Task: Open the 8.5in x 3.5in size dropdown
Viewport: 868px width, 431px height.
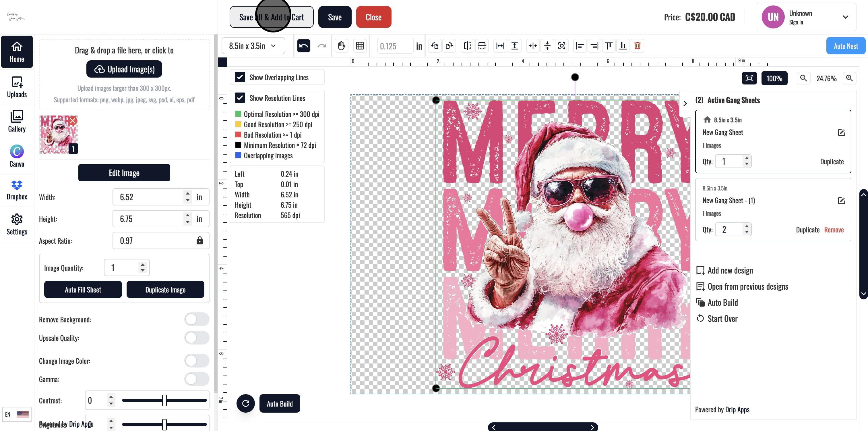Action: coord(253,46)
